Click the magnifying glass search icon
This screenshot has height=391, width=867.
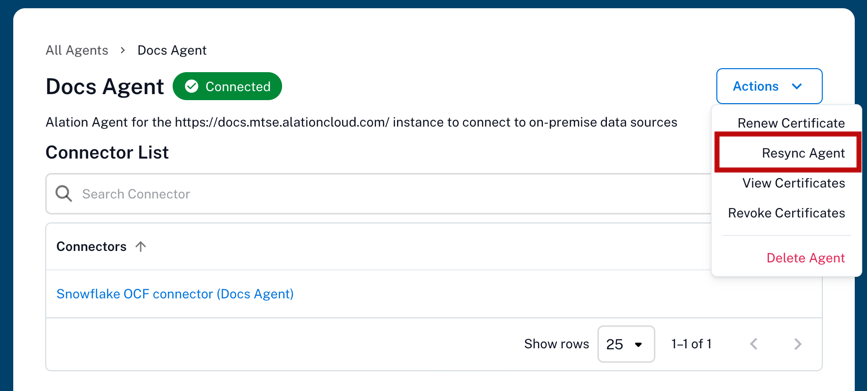(64, 194)
